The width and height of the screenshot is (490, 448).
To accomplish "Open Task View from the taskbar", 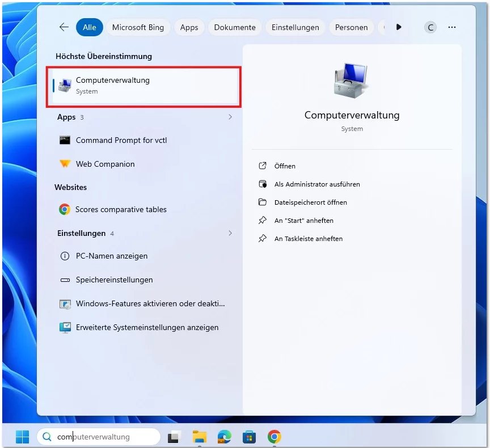I will pos(174,437).
